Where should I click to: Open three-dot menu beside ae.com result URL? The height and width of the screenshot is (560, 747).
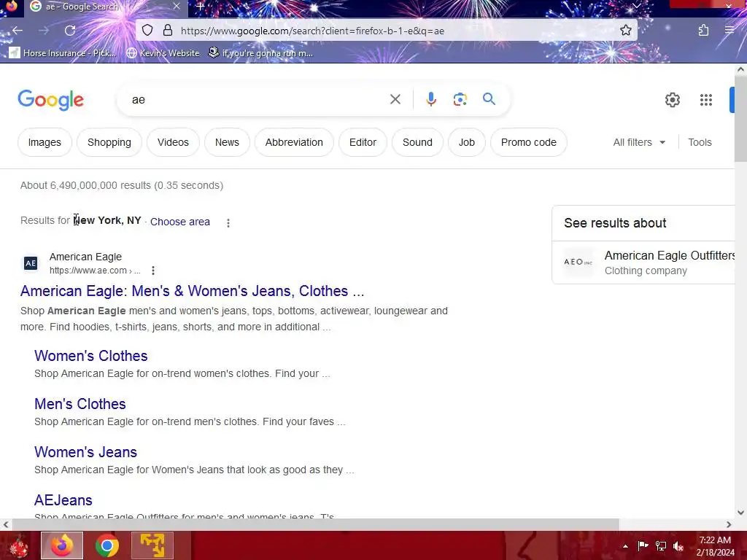153,271
